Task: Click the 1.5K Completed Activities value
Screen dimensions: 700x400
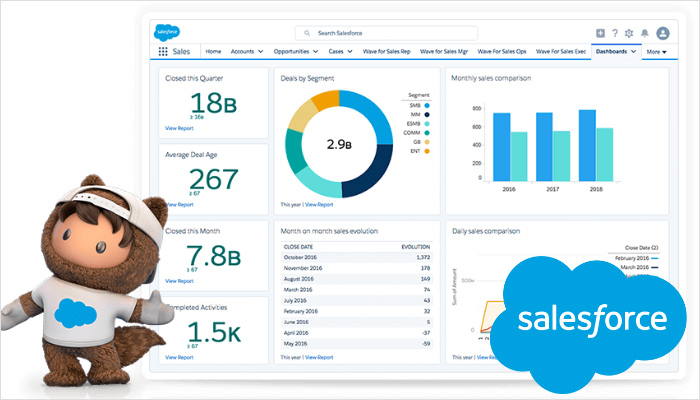Action: [x=213, y=332]
